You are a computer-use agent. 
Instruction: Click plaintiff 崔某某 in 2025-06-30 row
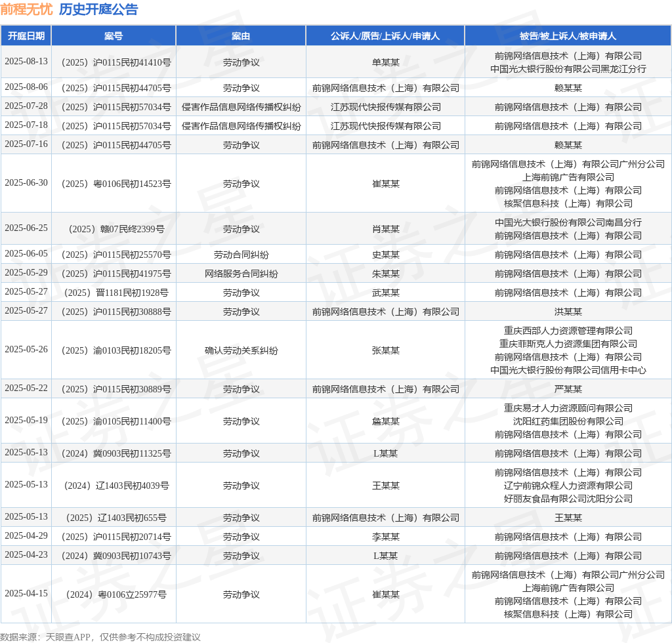coord(386,184)
